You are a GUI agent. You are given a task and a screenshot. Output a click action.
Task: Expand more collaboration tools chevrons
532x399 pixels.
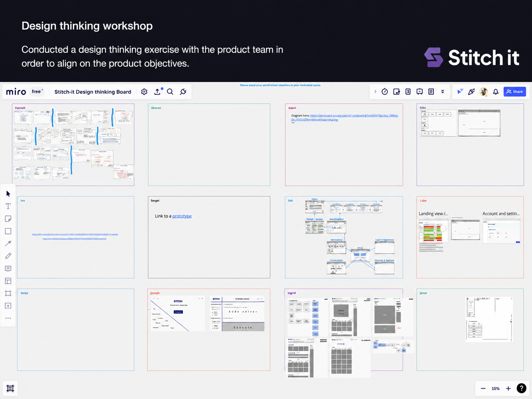[x=443, y=92]
